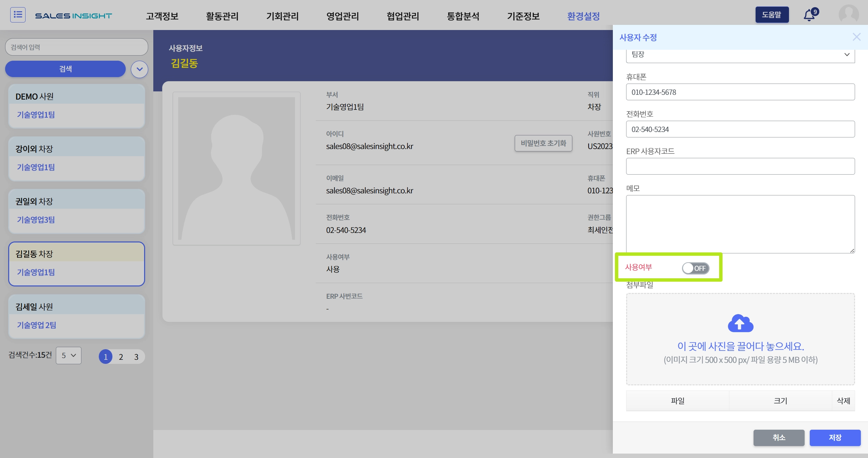Click the 취소 button

tap(779, 438)
